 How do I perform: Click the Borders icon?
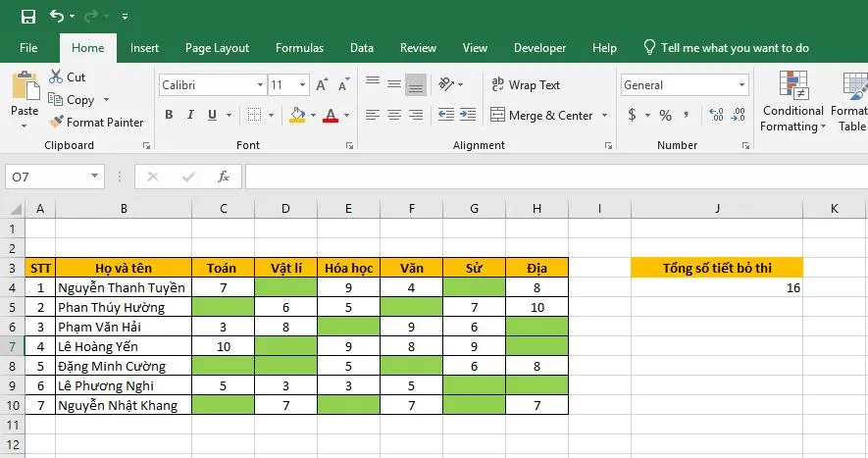(254, 115)
